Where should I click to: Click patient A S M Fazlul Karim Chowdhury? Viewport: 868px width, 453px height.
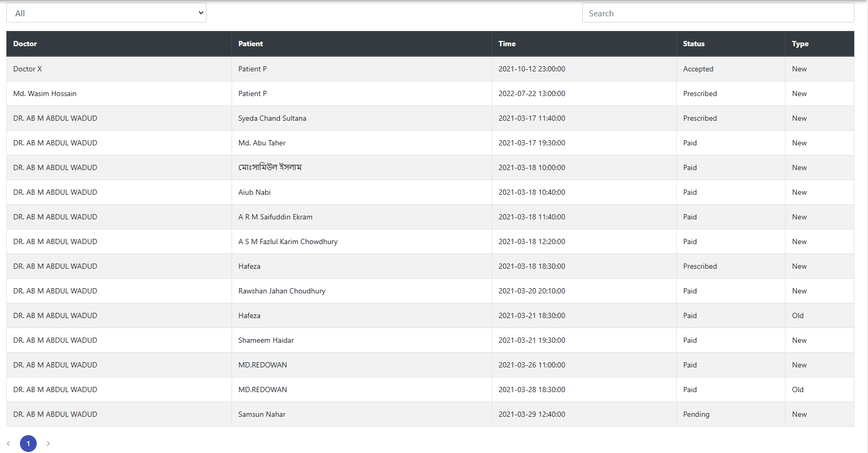pyautogui.click(x=288, y=241)
